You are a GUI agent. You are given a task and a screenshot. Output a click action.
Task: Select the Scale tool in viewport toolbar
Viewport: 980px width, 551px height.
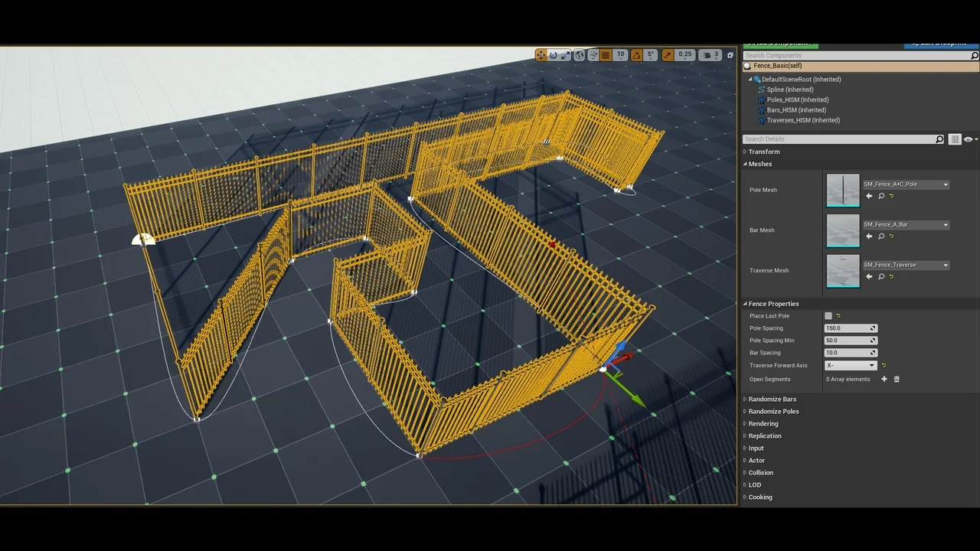[x=564, y=54]
